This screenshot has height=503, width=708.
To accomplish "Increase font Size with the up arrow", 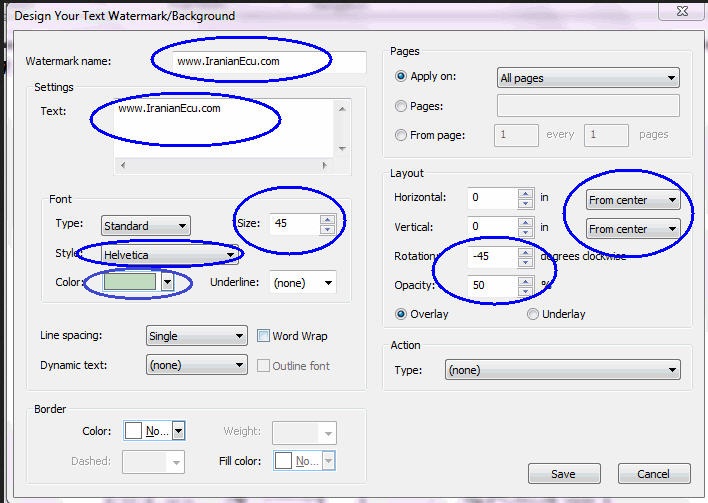I will 327,219.
